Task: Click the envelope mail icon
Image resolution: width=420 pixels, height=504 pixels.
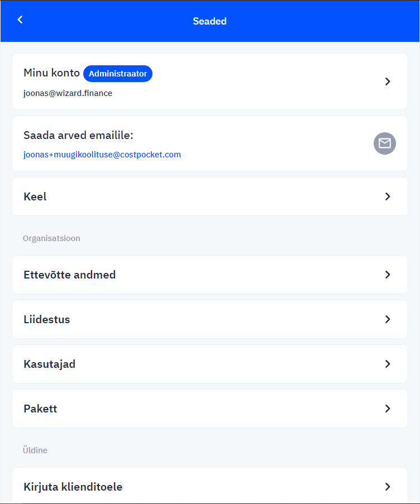Action: click(x=385, y=143)
